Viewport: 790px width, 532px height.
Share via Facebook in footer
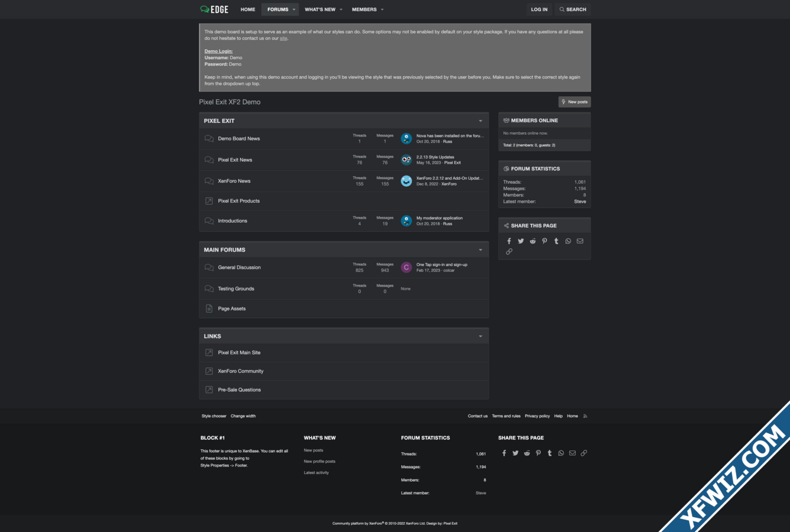pos(504,453)
